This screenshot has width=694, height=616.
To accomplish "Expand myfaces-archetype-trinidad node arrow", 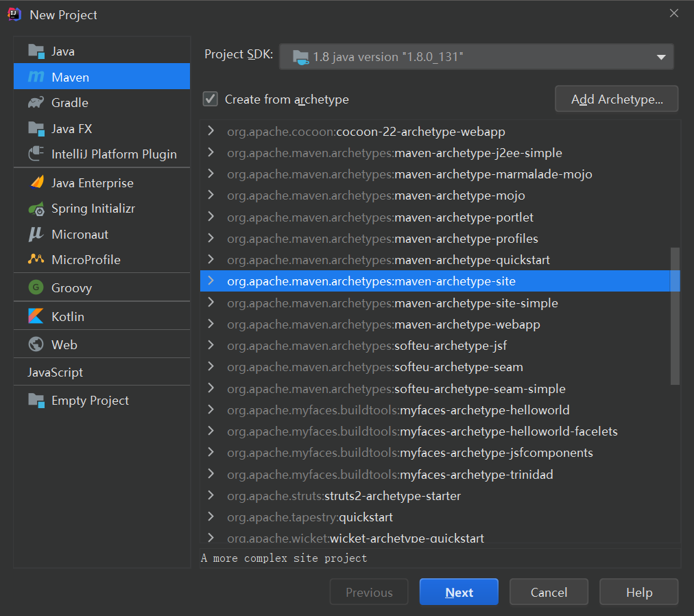I will point(211,474).
